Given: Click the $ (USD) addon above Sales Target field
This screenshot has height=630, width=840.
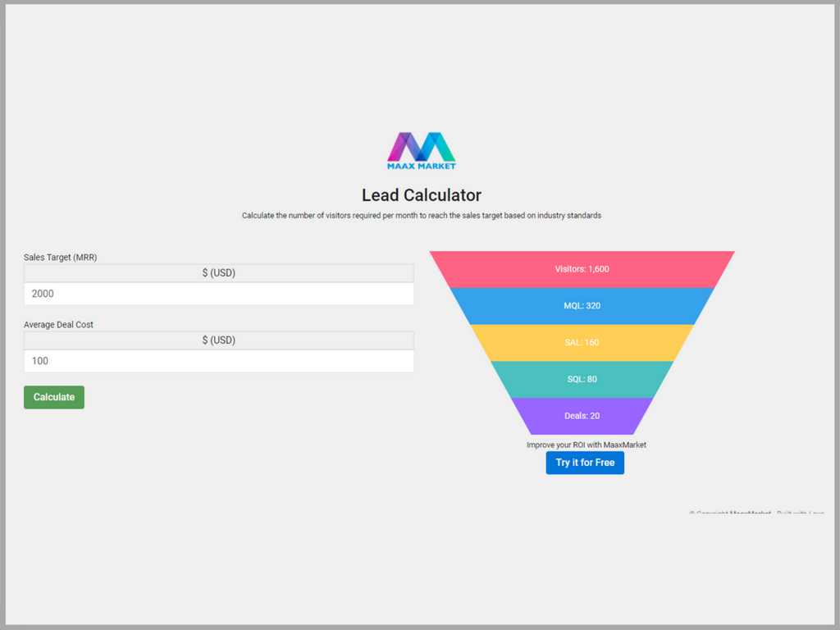Looking at the screenshot, I should (x=218, y=273).
